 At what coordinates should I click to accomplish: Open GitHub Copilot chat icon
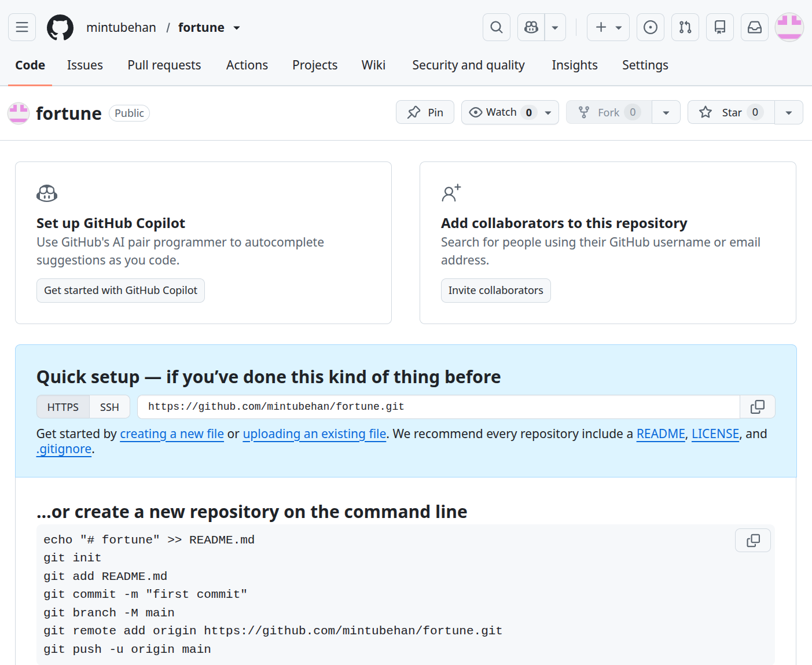[x=531, y=27]
